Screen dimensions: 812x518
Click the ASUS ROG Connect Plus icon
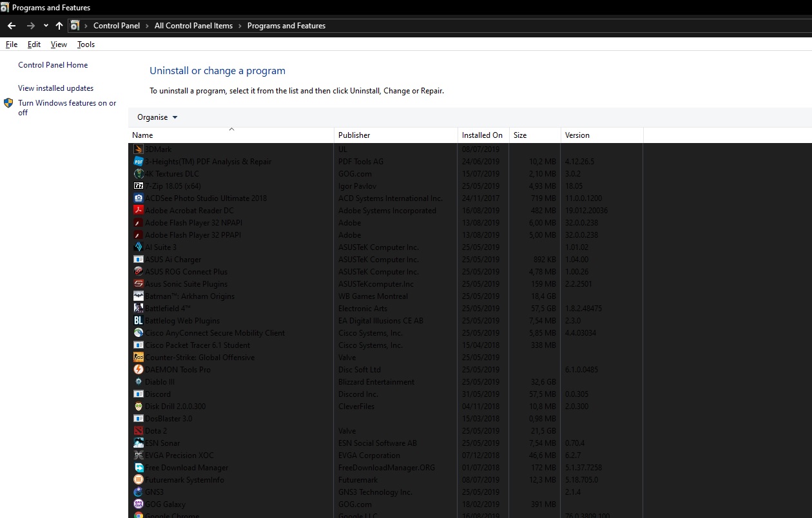[x=139, y=271]
